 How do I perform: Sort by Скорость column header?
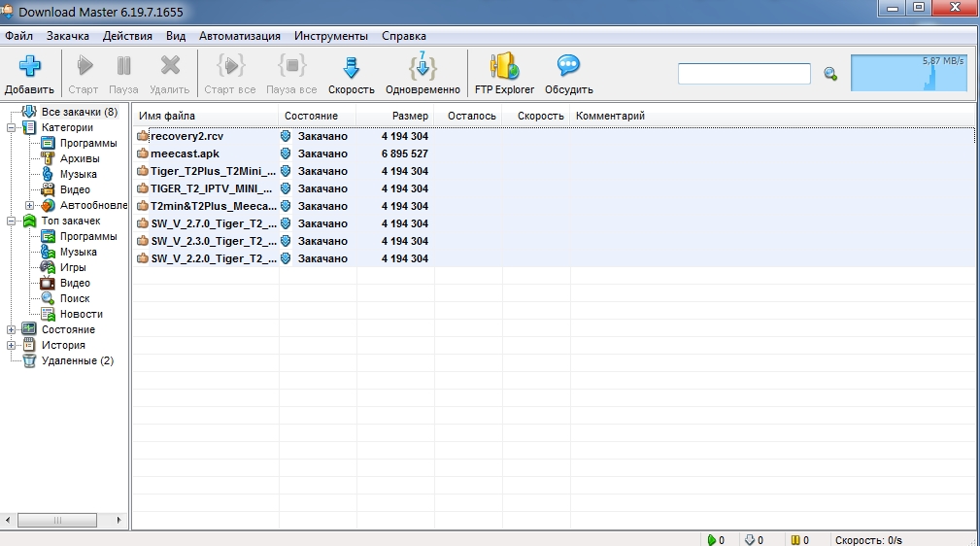pos(535,116)
